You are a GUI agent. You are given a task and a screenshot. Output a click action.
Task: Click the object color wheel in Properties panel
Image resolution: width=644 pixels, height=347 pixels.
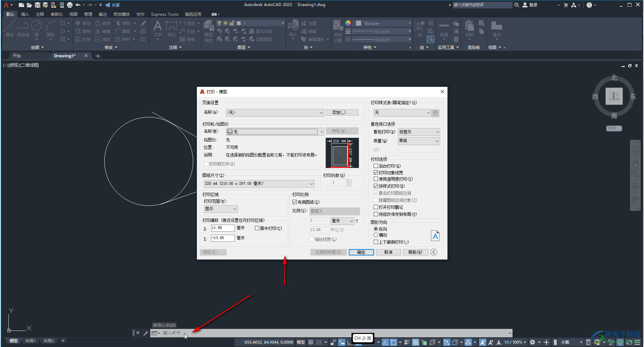(348, 23)
